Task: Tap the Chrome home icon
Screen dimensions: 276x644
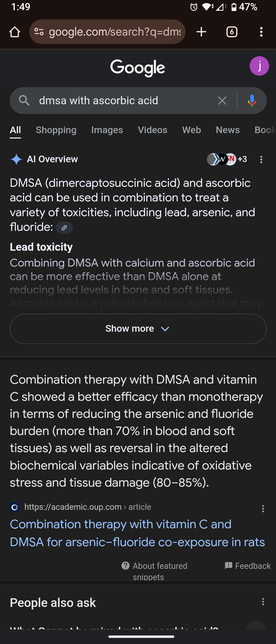Action: tap(15, 32)
